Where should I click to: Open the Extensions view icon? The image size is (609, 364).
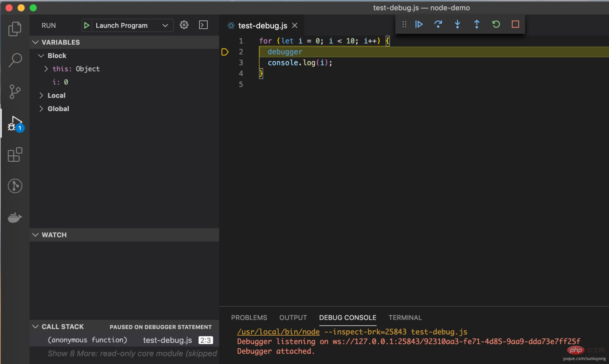[x=15, y=155]
